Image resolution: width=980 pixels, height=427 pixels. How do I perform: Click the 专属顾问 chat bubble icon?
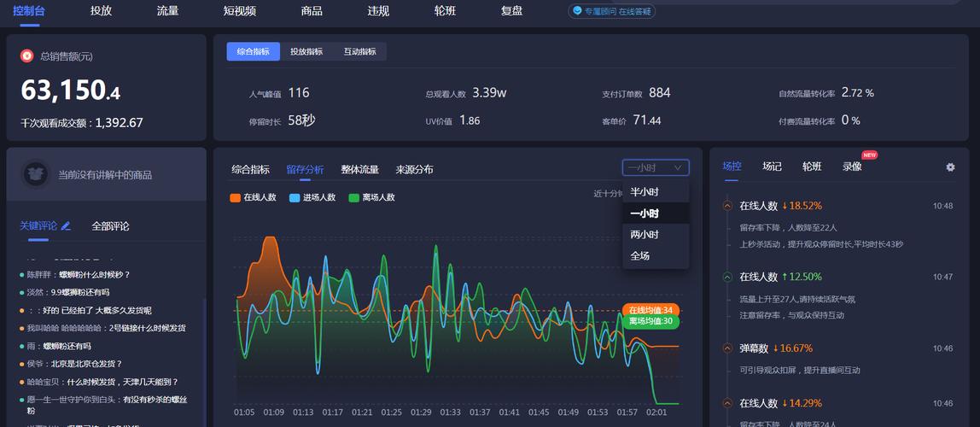(x=578, y=11)
